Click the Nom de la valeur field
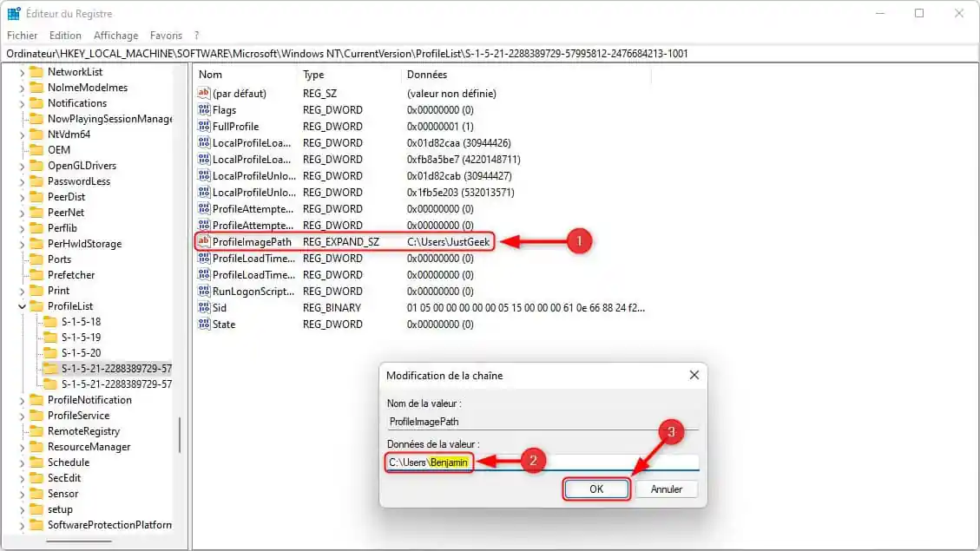 click(543, 422)
